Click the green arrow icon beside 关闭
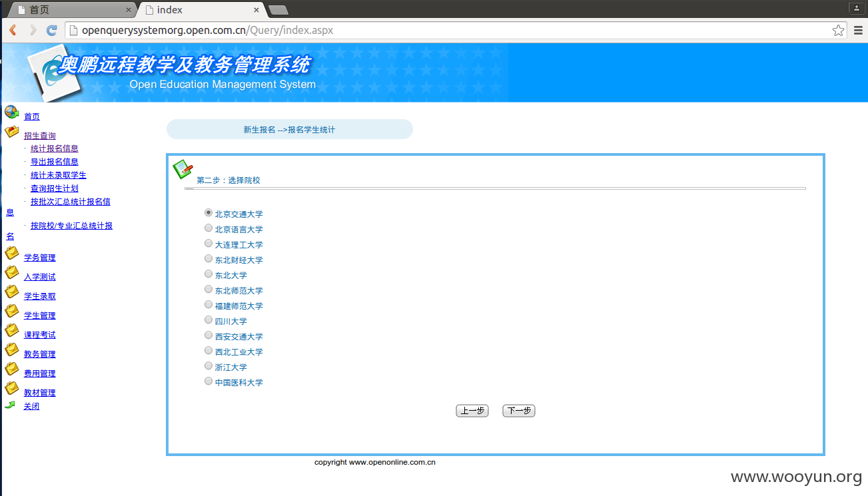This screenshot has height=496, width=868. click(x=9, y=405)
